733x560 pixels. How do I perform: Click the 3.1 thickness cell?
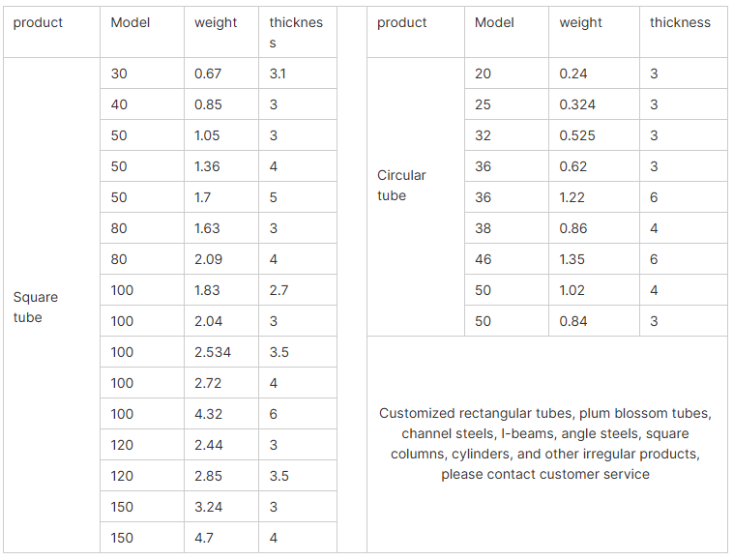[297, 74]
